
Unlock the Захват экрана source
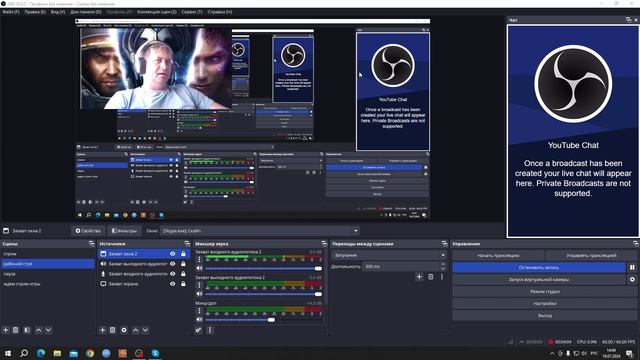tap(183, 284)
